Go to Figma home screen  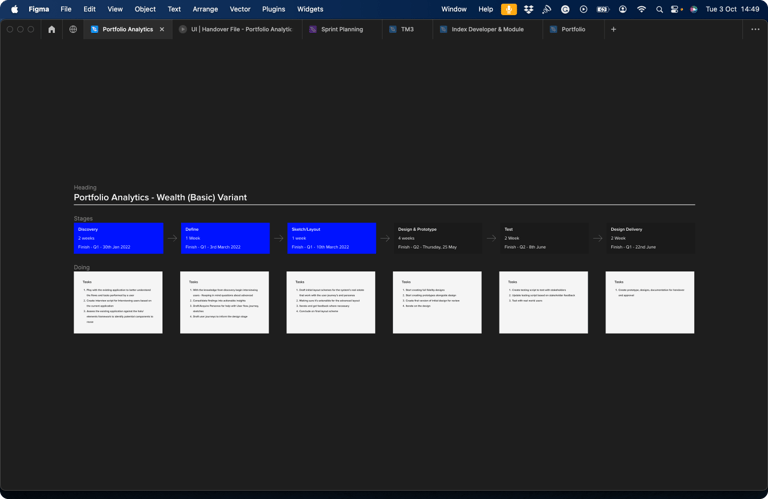click(x=52, y=30)
